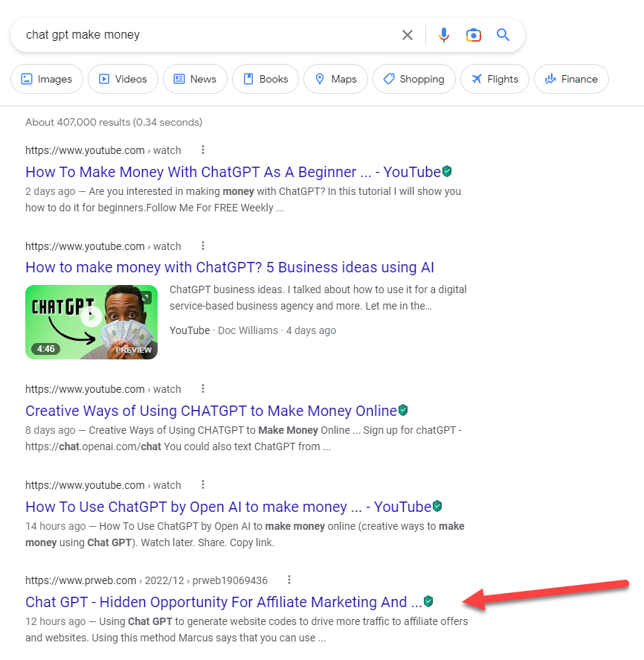Click 'About 407,000 results' stats text
This screenshot has width=644, height=660.
pos(114,122)
